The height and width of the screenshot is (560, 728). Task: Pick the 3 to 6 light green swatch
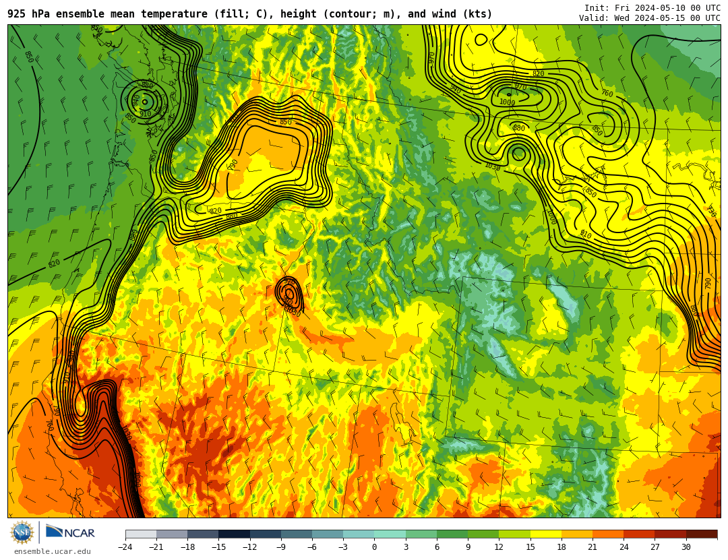pyautogui.click(x=421, y=534)
